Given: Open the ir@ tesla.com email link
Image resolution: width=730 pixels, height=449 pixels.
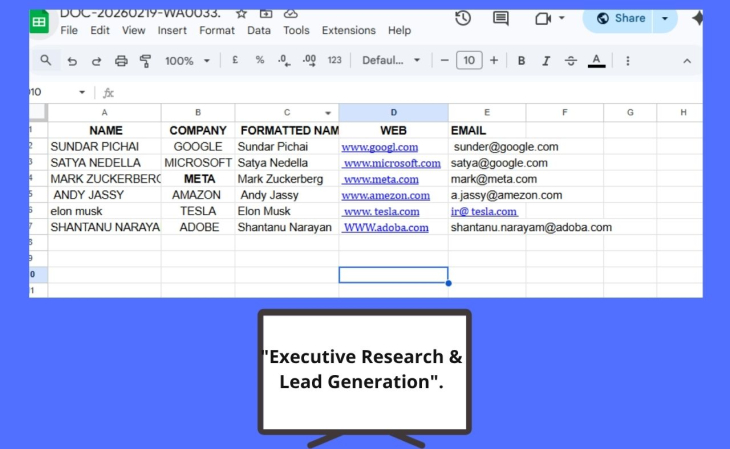Looking at the screenshot, I should [x=484, y=212].
